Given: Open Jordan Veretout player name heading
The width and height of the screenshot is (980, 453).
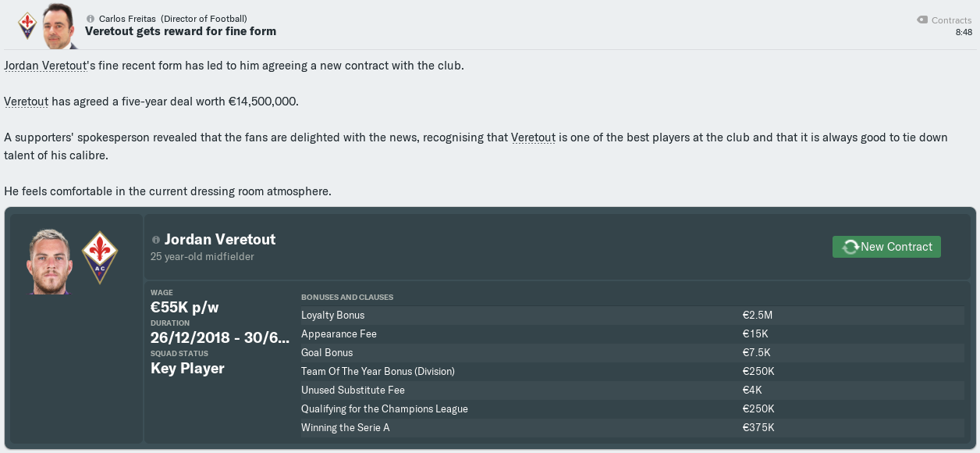Looking at the screenshot, I should coord(220,240).
